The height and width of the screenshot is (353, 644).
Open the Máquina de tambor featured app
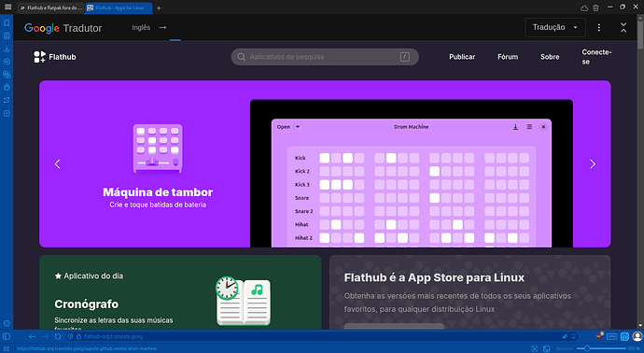pyautogui.click(x=158, y=192)
